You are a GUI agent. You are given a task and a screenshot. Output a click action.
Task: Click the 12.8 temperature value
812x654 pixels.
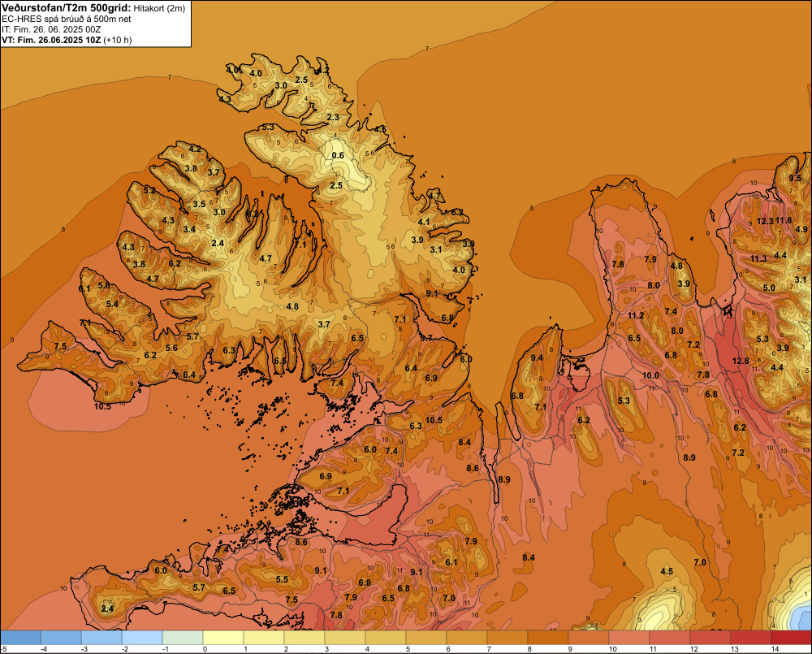click(x=741, y=361)
